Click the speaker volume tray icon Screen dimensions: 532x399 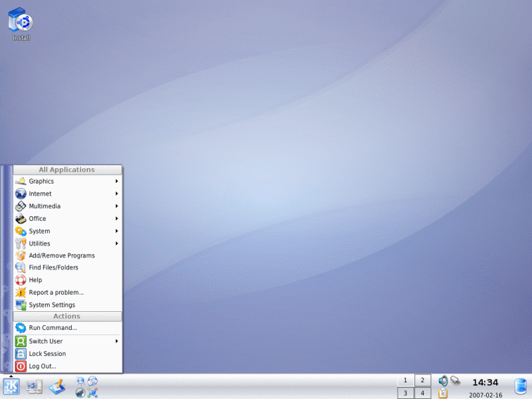(x=443, y=380)
